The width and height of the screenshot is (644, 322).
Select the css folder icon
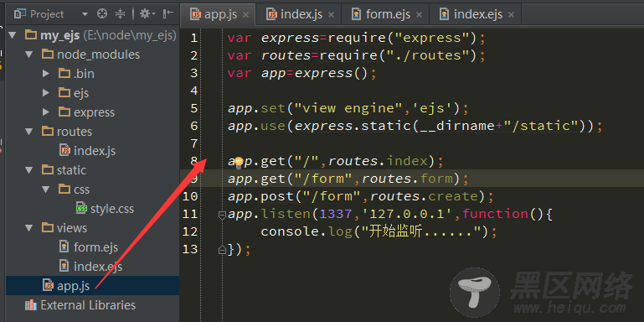click(x=64, y=189)
